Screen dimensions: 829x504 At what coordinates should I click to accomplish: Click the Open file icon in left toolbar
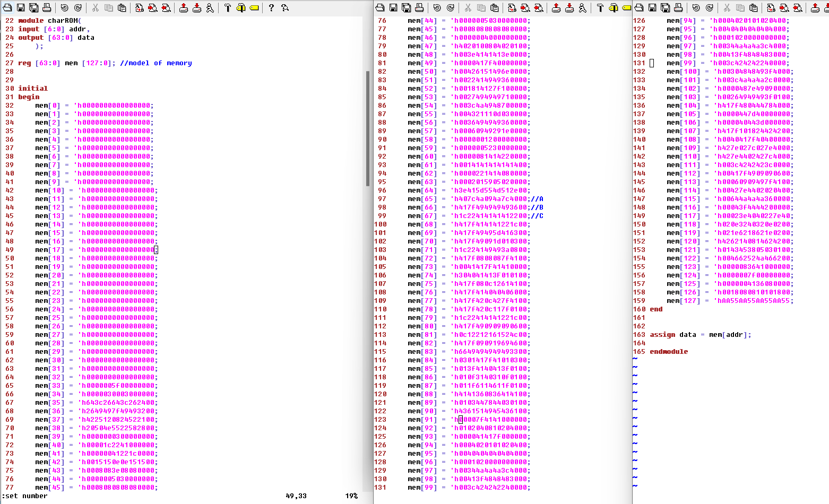pyautogui.click(x=8, y=7)
